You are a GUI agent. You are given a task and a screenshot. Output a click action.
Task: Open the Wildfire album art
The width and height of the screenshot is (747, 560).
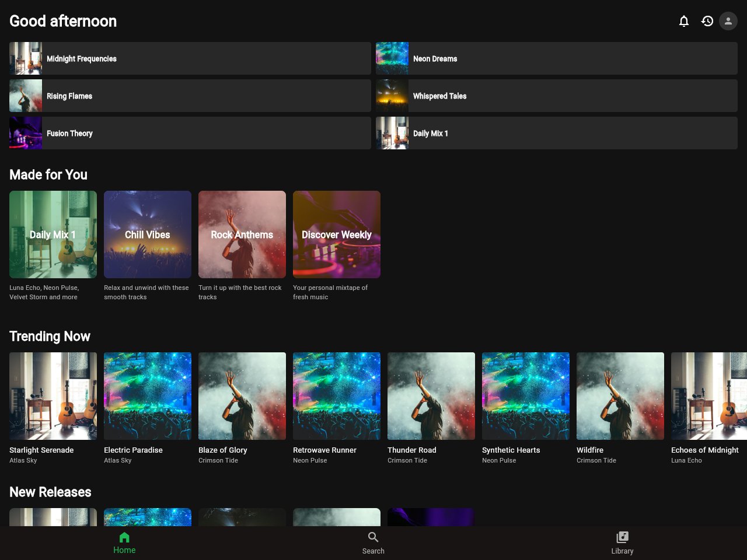[x=620, y=396]
